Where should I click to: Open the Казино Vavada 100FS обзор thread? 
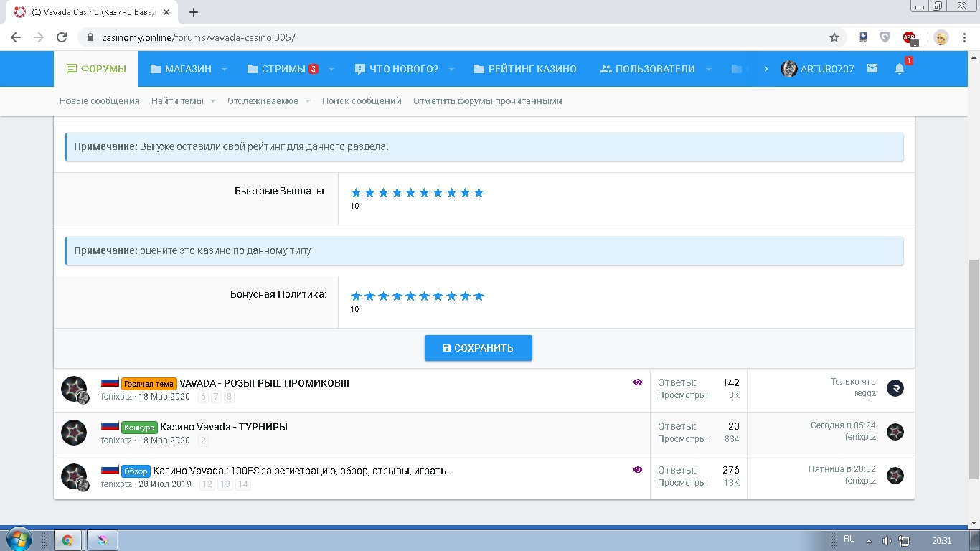(x=301, y=471)
